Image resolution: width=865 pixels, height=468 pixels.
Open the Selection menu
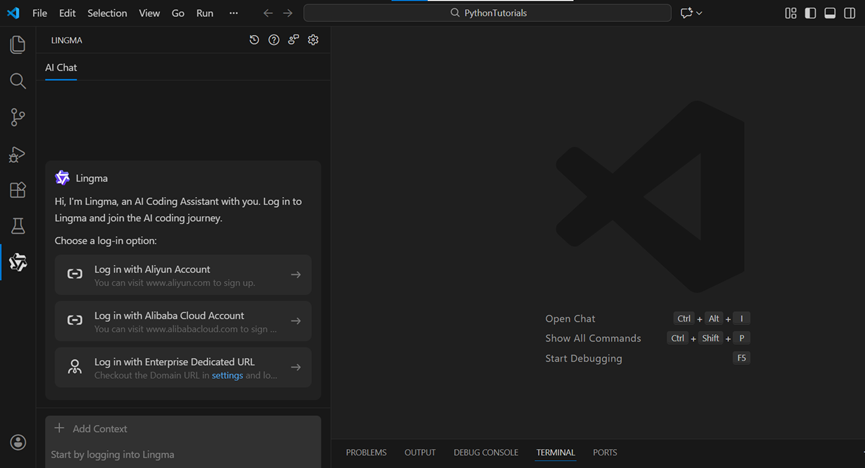pyautogui.click(x=107, y=13)
